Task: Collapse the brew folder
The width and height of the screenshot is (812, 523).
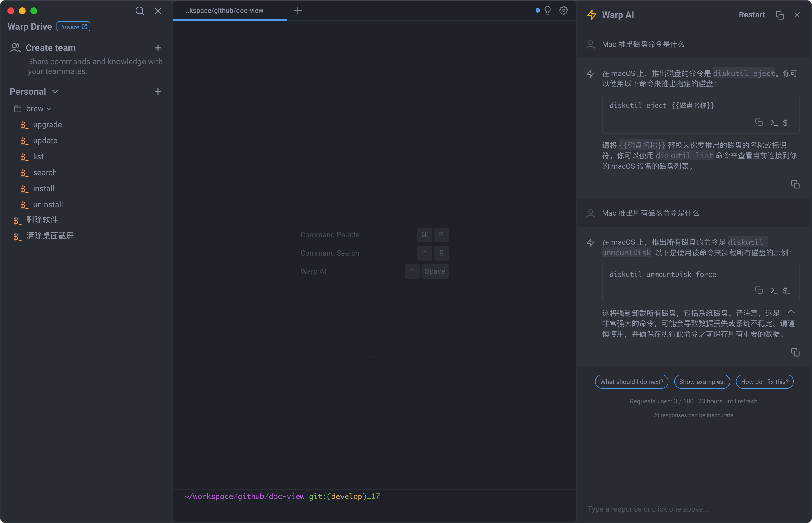Action: [x=49, y=109]
